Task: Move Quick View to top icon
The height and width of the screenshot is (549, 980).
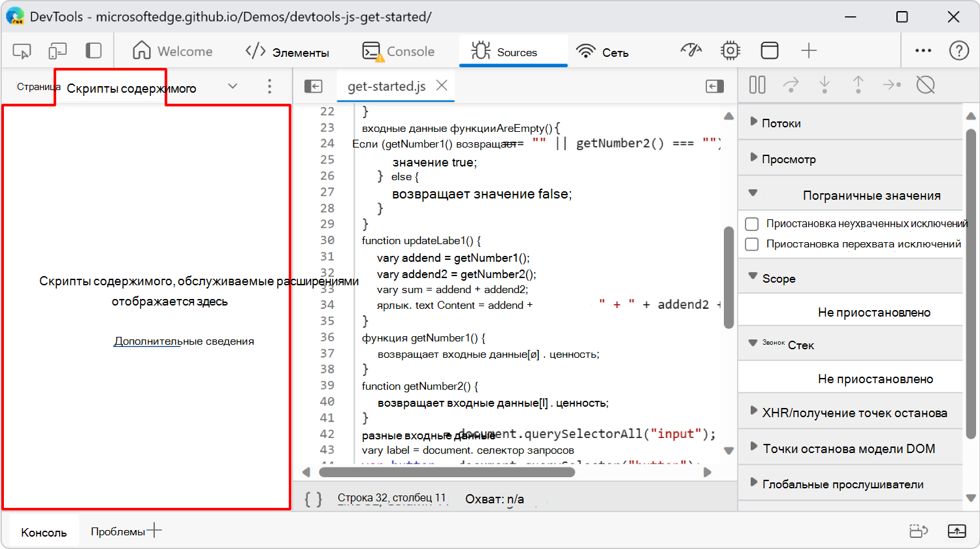Action: coord(919,531)
